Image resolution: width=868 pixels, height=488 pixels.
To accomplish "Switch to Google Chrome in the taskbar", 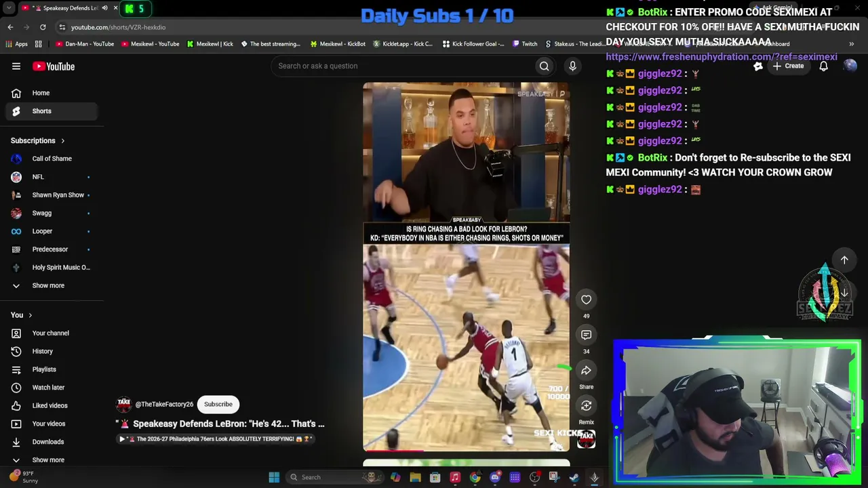I will pyautogui.click(x=475, y=477).
